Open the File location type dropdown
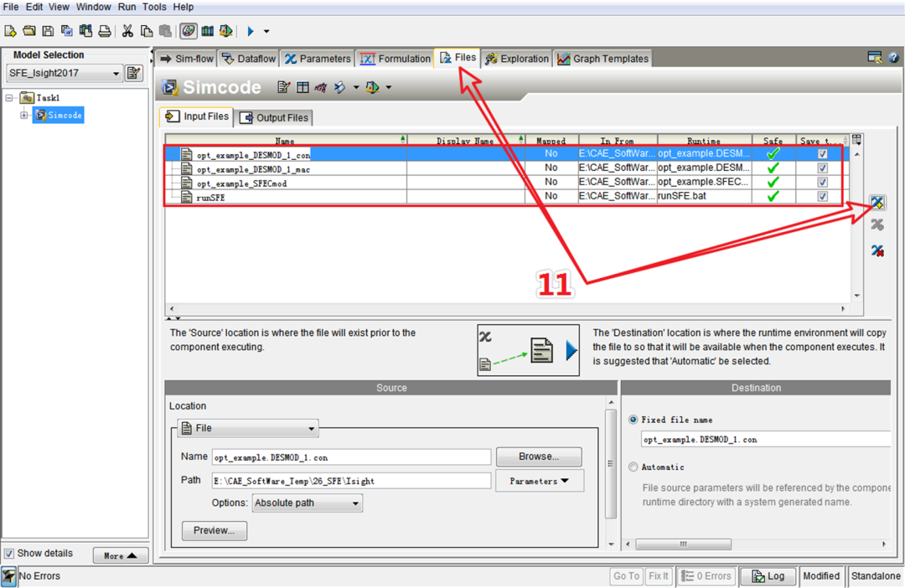The width and height of the screenshot is (905, 588). (x=247, y=428)
